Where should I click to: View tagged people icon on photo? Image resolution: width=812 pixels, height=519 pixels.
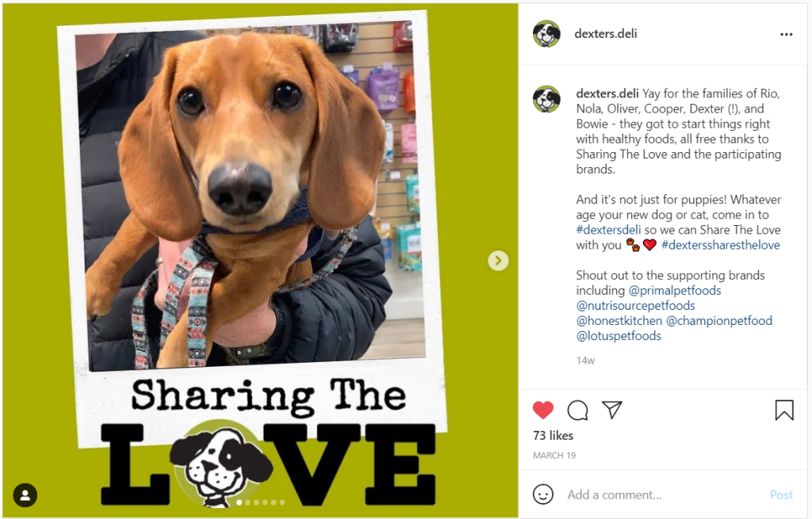[25, 495]
